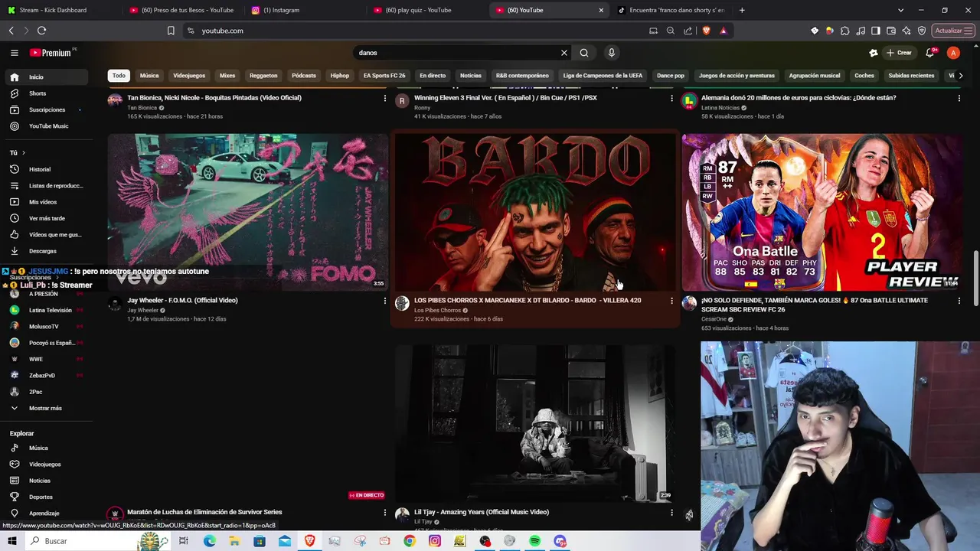Open options menu for Tan Bionica video

pyautogui.click(x=385, y=98)
